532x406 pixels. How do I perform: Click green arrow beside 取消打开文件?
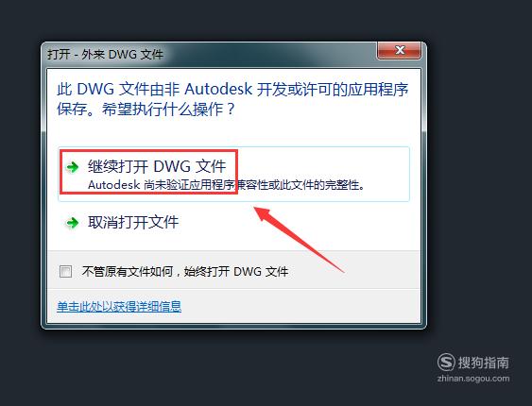tap(72, 223)
